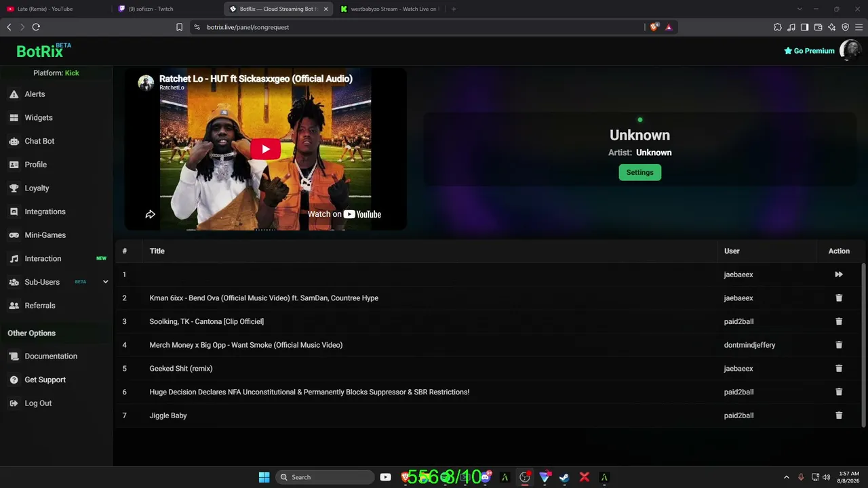Delete the Merch Money x Big Opp request
868x488 pixels.
(839, 345)
